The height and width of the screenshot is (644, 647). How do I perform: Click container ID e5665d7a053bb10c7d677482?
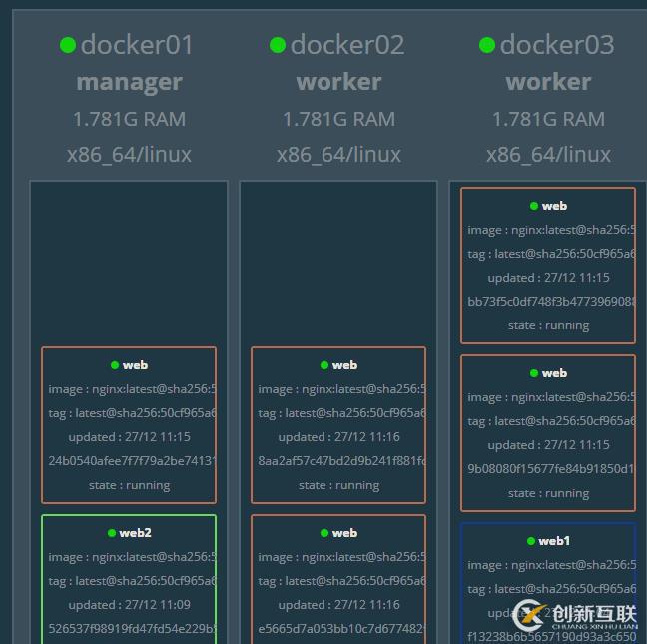[341, 628]
